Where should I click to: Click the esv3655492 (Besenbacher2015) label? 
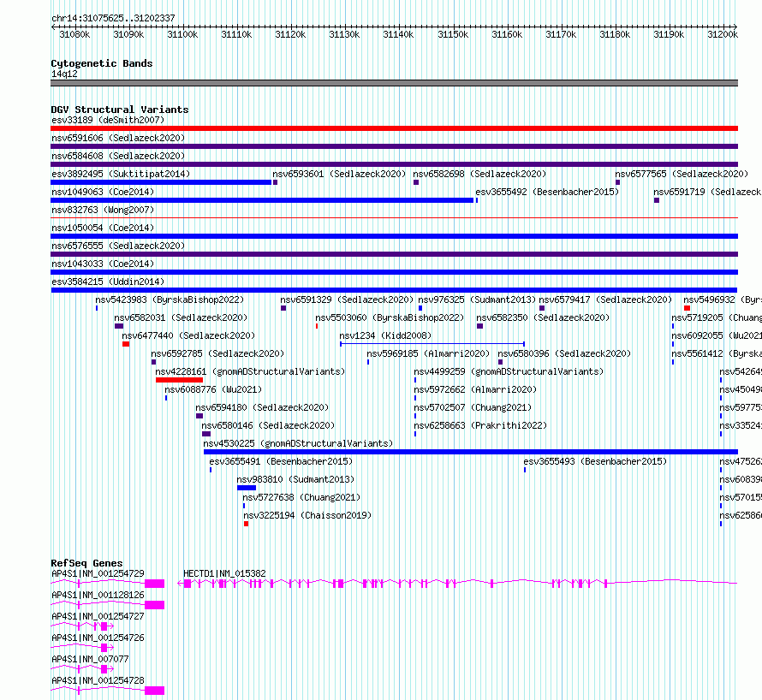click(x=547, y=192)
